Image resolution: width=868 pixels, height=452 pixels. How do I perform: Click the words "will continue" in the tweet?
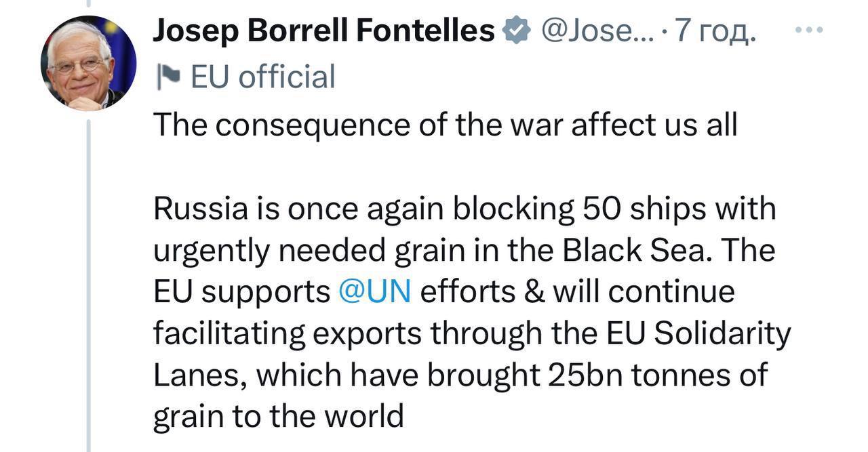click(644, 292)
